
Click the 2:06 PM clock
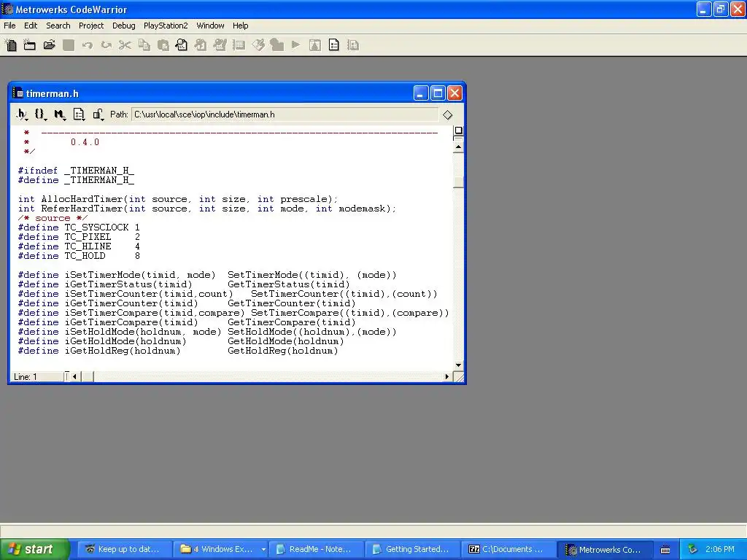tap(720, 549)
